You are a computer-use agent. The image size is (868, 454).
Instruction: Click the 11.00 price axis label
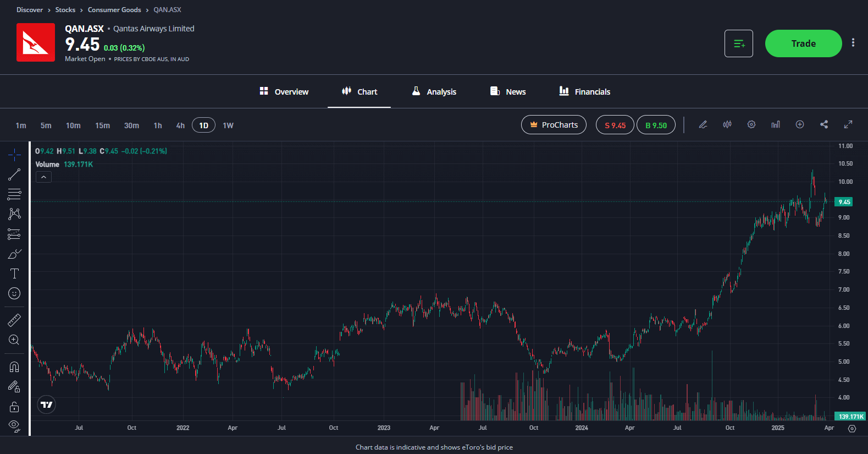point(845,146)
